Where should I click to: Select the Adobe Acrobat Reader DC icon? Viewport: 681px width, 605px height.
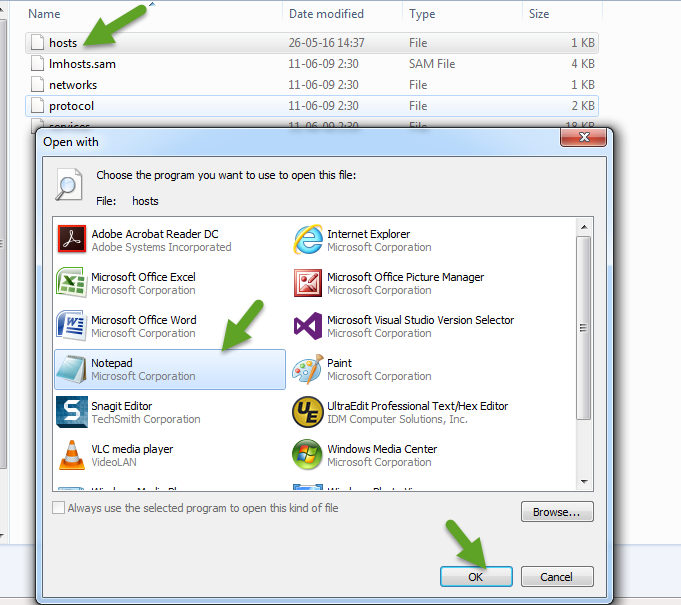72,239
